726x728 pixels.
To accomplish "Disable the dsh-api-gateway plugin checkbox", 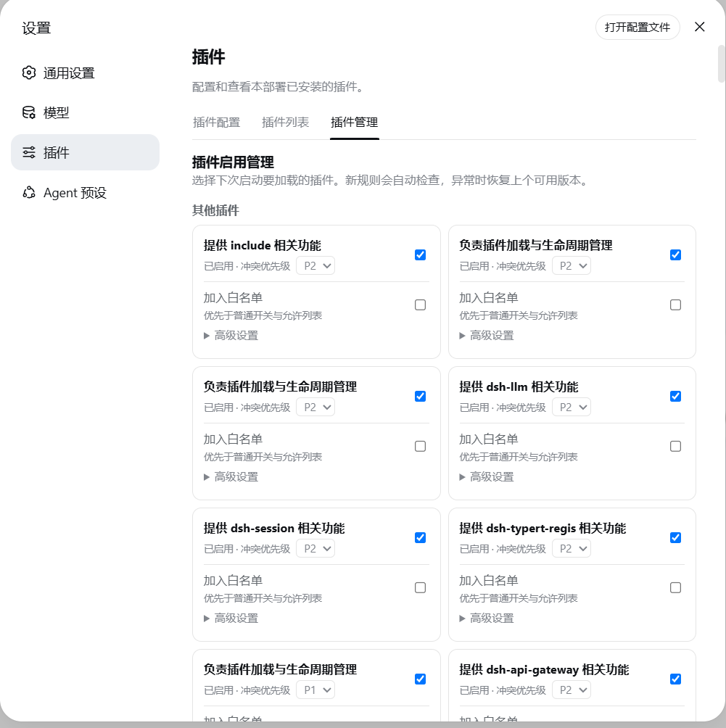I will click(675, 679).
